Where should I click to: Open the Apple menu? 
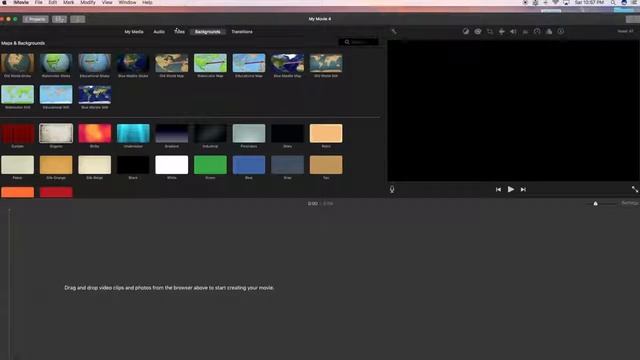tap(4, 2)
